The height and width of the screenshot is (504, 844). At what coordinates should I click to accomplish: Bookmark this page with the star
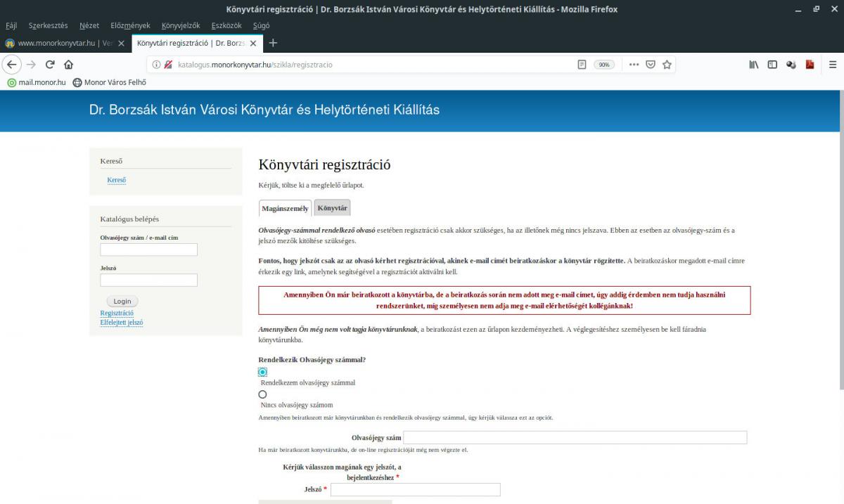coord(667,64)
